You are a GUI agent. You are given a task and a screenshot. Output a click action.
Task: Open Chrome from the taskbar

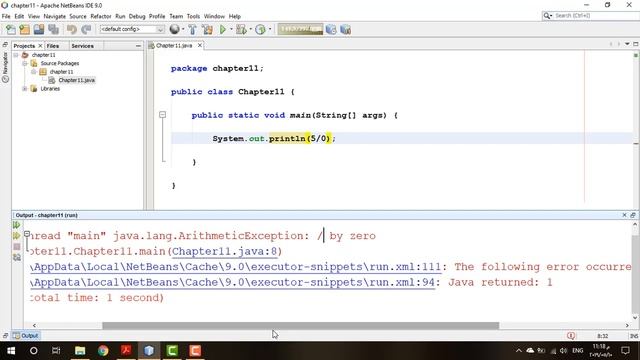(x=103, y=351)
